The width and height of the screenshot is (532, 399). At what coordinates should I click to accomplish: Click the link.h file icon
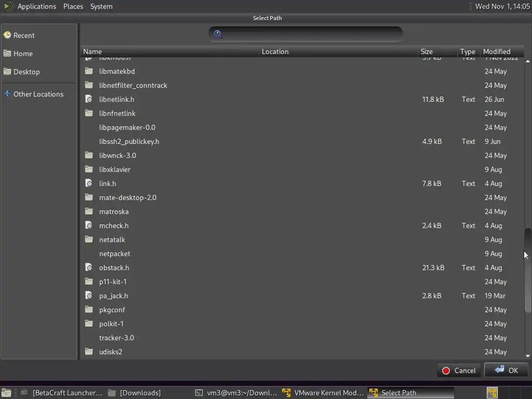pos(89,183)
